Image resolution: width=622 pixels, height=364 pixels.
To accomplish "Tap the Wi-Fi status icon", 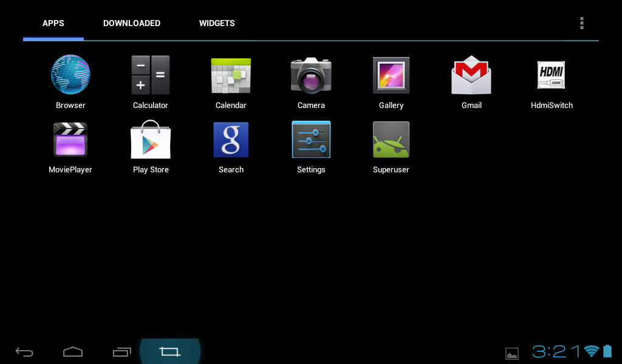I will (592, 351).
